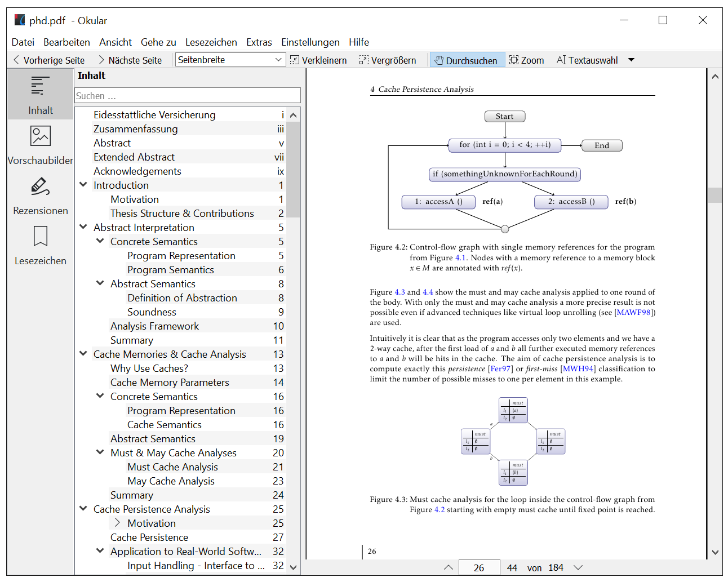The image size is (728, 582).
Task: Switch to the Lesezeichen bookmarks panel
Action: click(x=41, y=245)
